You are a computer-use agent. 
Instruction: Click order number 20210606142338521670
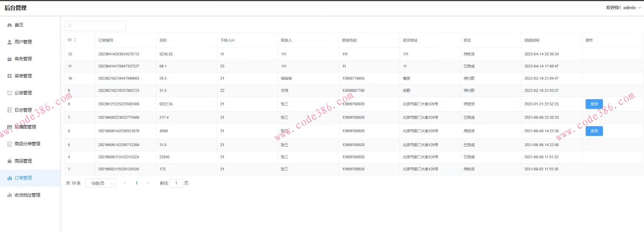coord(119,131)
